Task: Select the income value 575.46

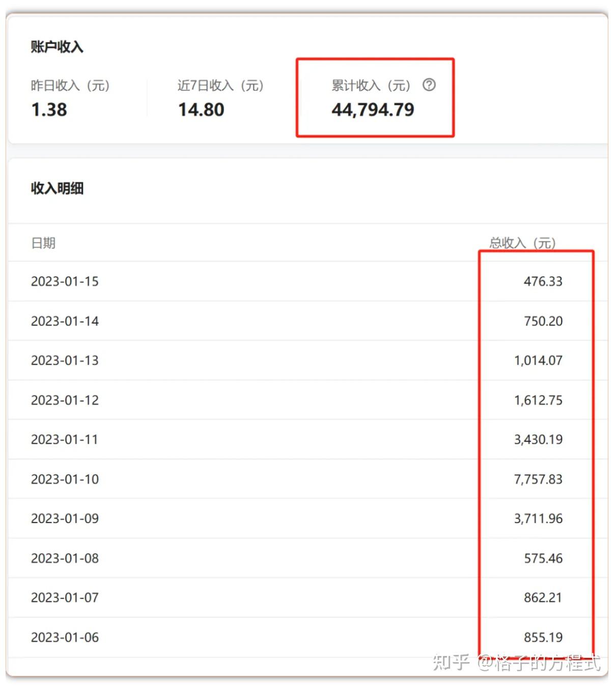Action: [543, 558]
